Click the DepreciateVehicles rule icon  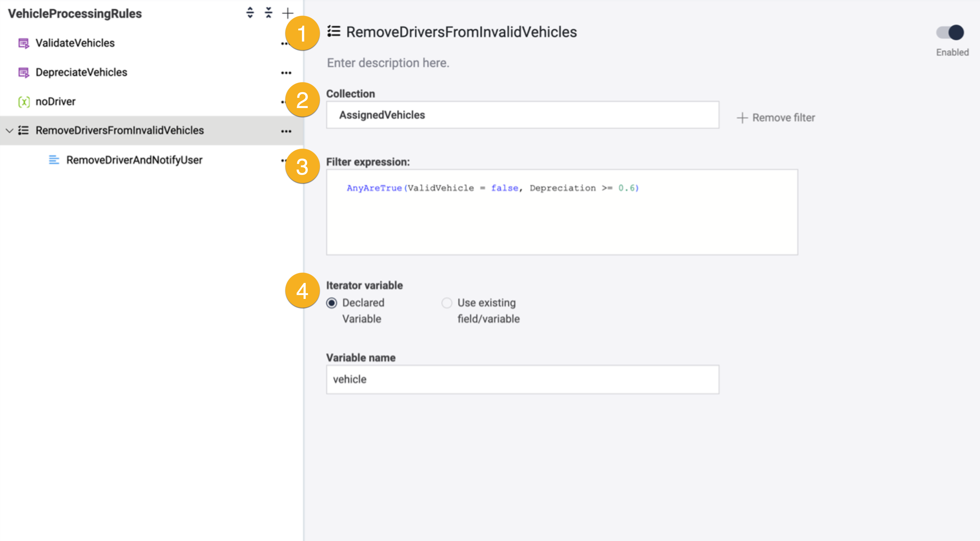(24, 72)
